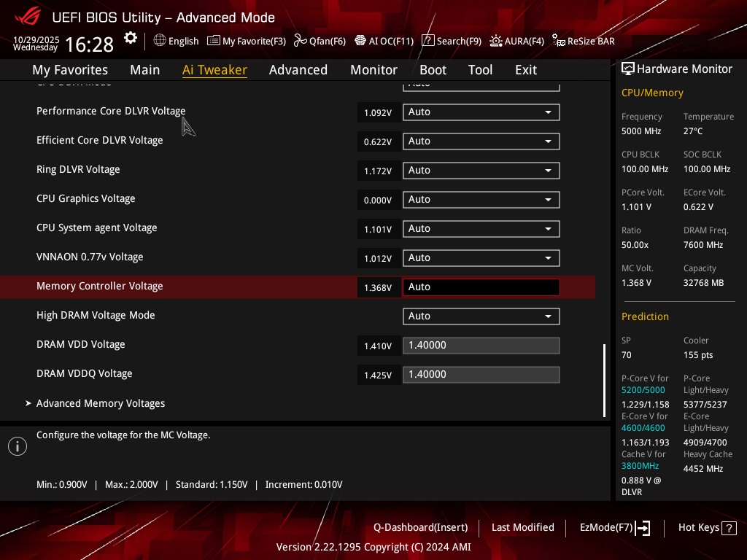The width and height of the screenshot is (747, 560).
Task: Click the info circle icon
Action: (x=18, y=446)
